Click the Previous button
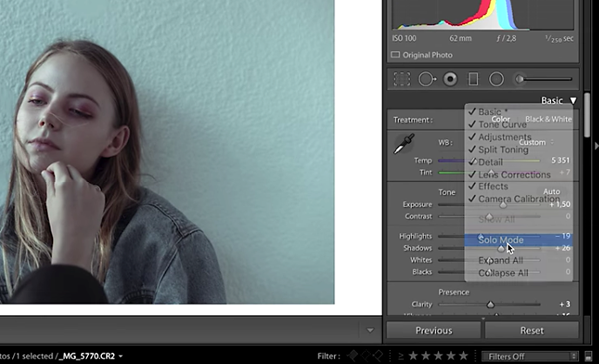This screenshot has height=364, width=599. coord(434,330)
